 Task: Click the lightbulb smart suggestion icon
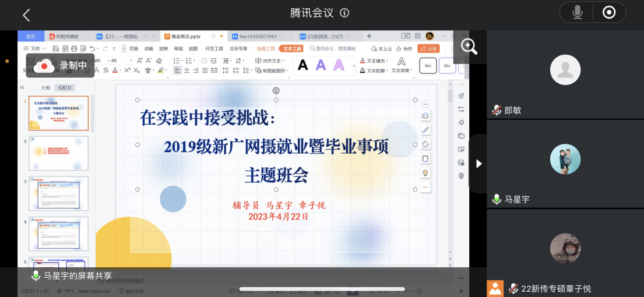(425, 173)
